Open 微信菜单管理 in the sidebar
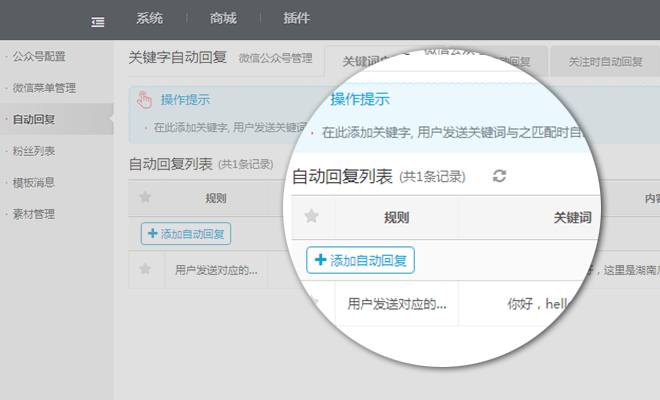 click(44, 88)
